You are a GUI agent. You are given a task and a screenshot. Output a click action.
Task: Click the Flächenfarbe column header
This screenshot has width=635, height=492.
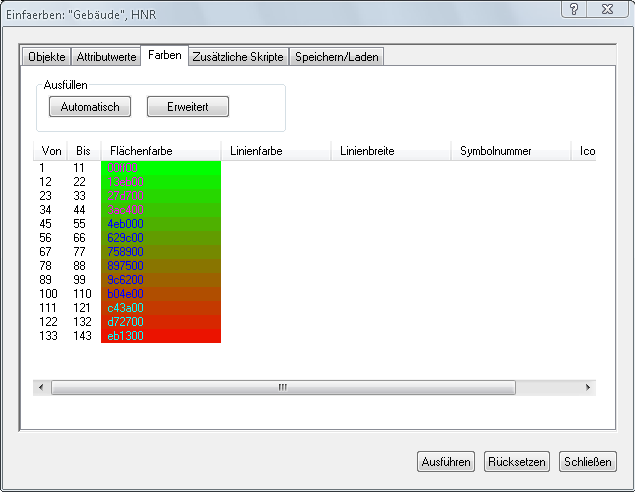(160, 151)
